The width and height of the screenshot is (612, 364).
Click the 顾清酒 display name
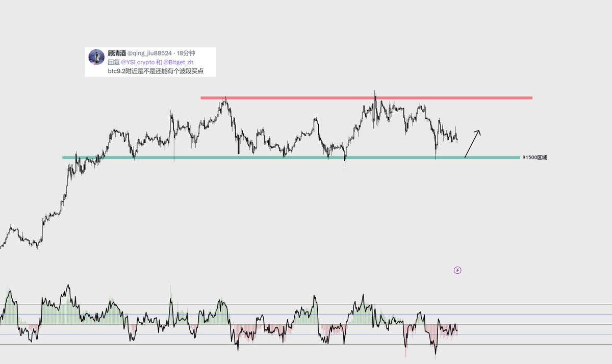coord(116,53)
